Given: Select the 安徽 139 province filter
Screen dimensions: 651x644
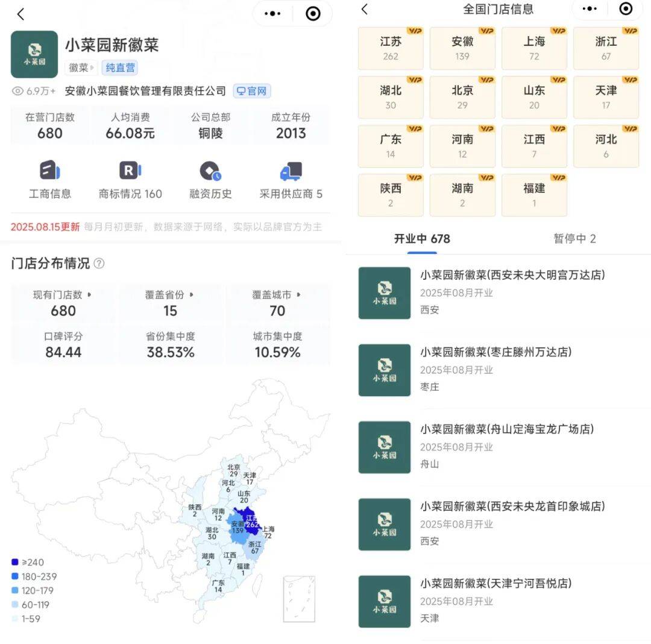Looking at the screenshot, I should click(x=462, y=48).
